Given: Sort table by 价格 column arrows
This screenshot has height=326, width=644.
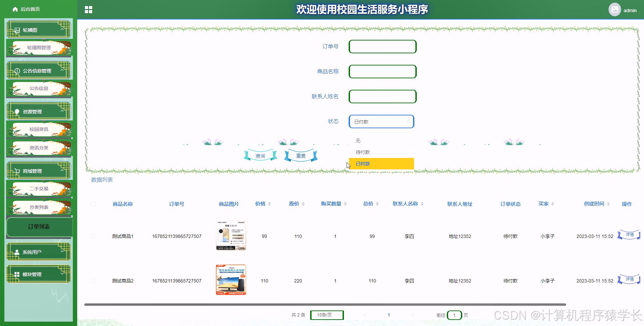Looking at the screenshot, I should 269,204.
